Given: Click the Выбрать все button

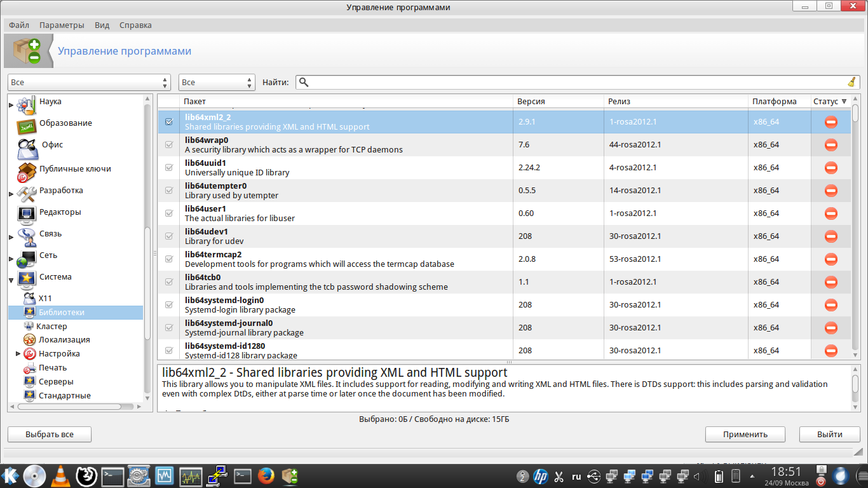Looking at the screenshot, I should click(x=50, y=435).
